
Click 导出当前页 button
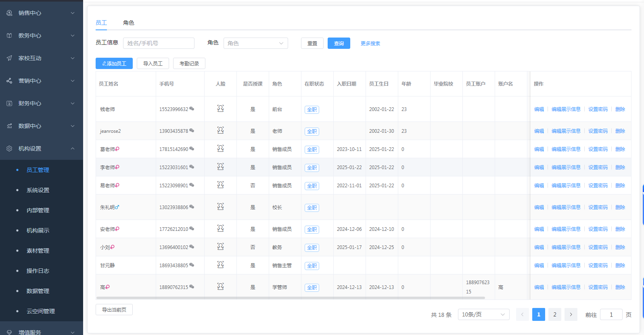pos(114,310)
